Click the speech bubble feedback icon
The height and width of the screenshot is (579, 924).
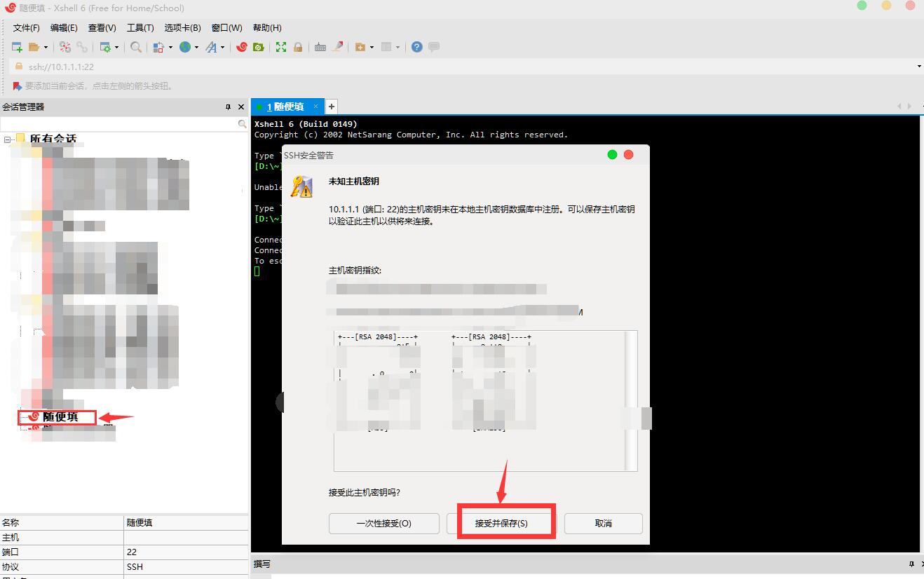434,47
